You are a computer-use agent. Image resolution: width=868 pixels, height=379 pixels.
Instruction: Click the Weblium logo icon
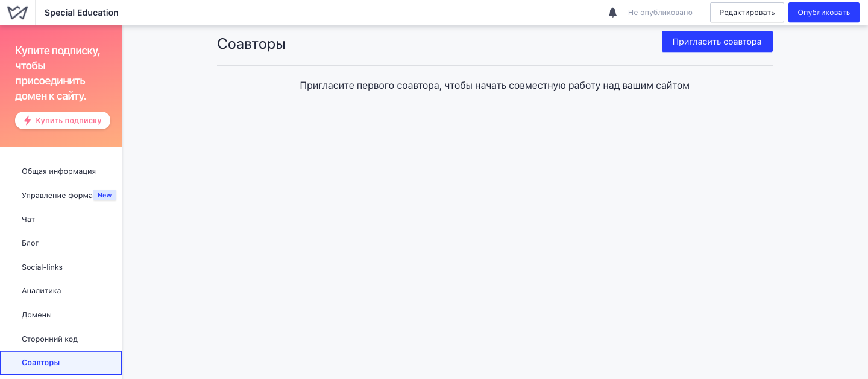point(17,13)
